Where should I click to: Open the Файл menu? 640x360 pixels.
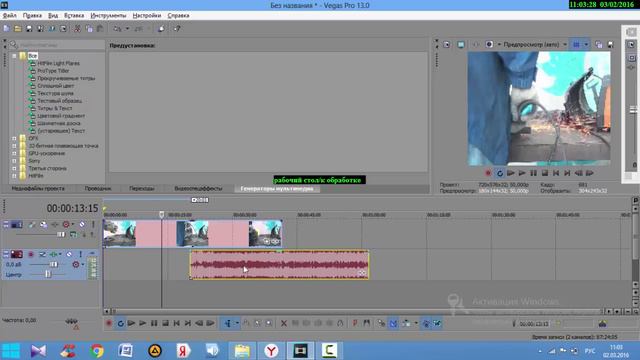click(9, 16)
